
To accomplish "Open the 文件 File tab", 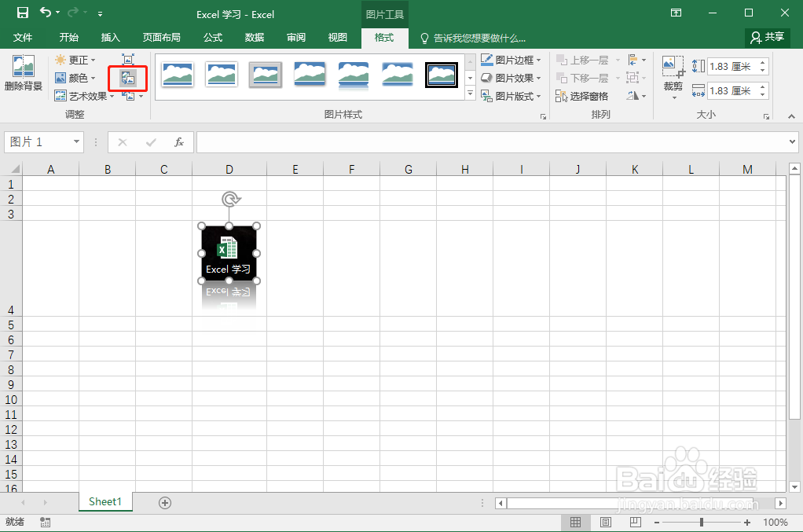I will pos(23,38).
